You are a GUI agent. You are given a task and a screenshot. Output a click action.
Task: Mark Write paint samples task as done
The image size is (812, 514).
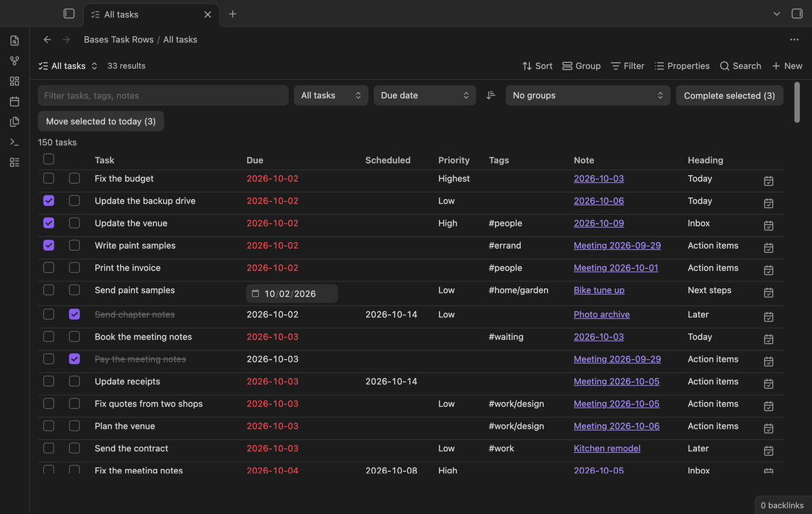(74, 246)
